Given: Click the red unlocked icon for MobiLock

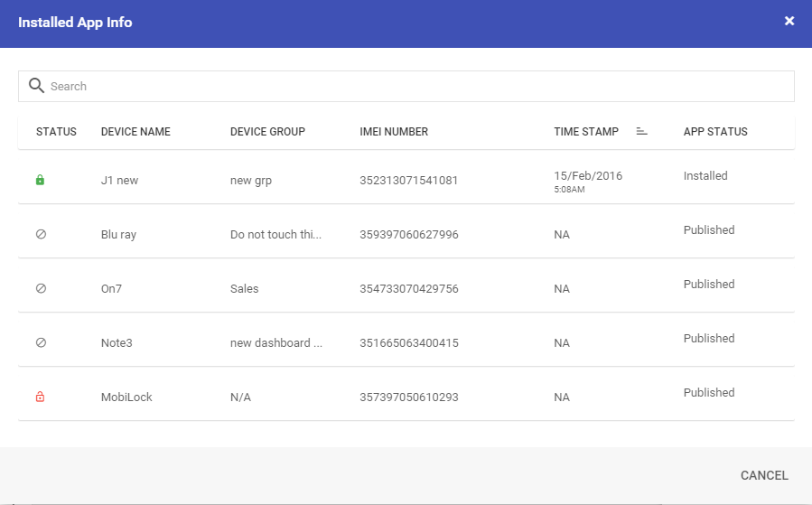Looking at the screenshot, I should tap(40, 397).
